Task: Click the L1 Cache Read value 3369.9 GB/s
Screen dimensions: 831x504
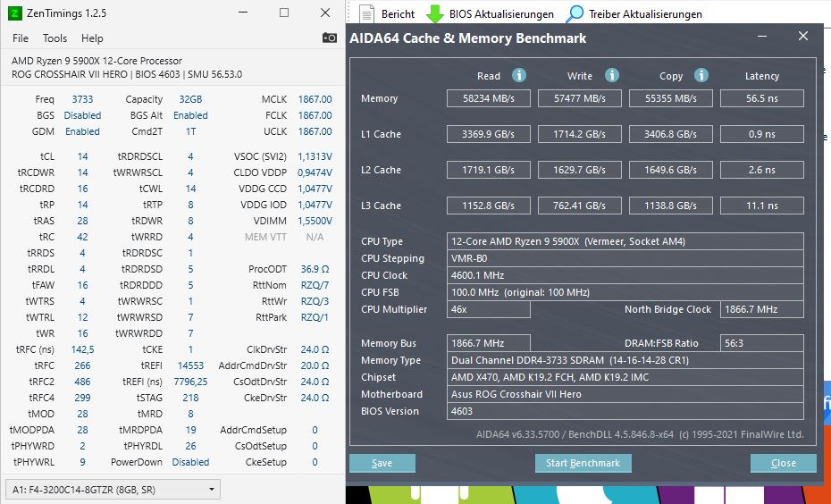Action: coord(489,134)
